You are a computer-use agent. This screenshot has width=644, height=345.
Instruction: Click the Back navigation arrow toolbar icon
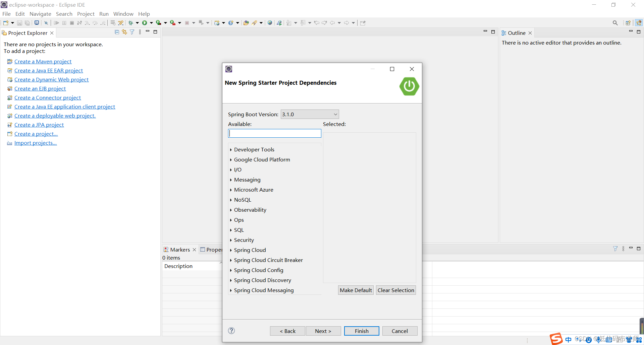point(332,23)
